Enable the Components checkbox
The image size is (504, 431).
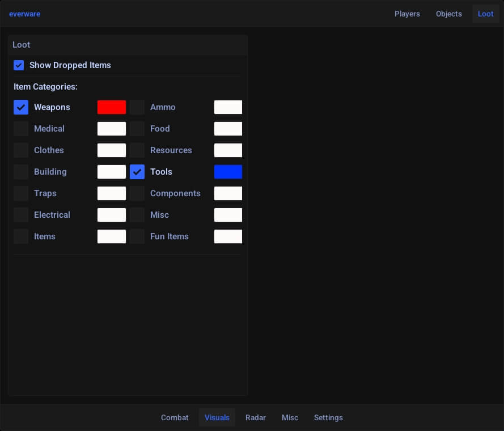click(x=137, y=193)
